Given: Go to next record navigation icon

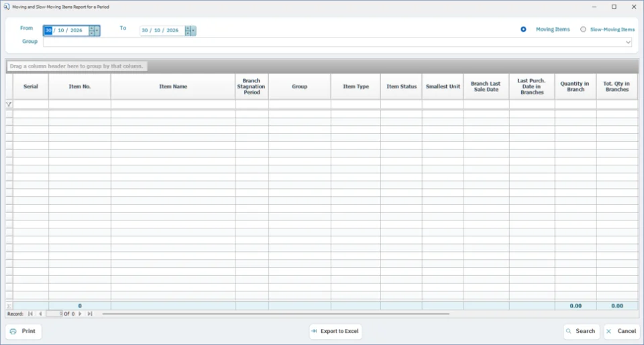Looking at the screenshot, I should click(80, 314).
